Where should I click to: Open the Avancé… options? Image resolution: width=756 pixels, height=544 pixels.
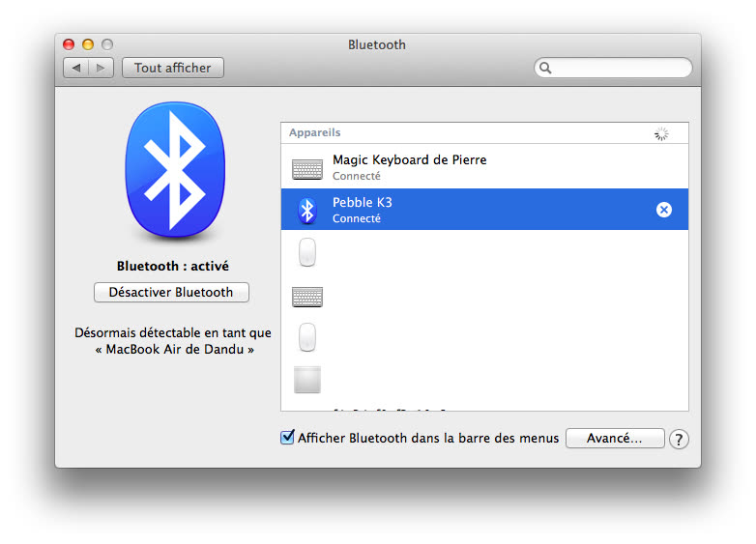[x=615, y=439]
